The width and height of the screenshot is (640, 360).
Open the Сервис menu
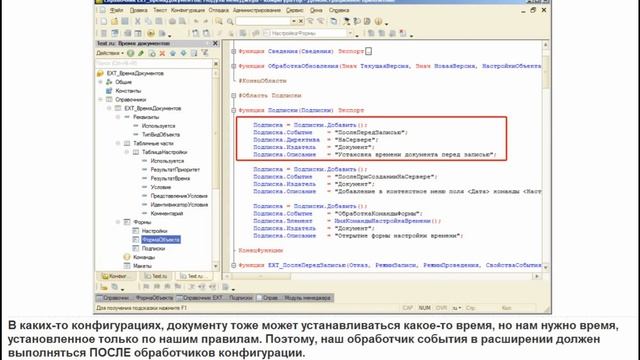tap(294, 10)
